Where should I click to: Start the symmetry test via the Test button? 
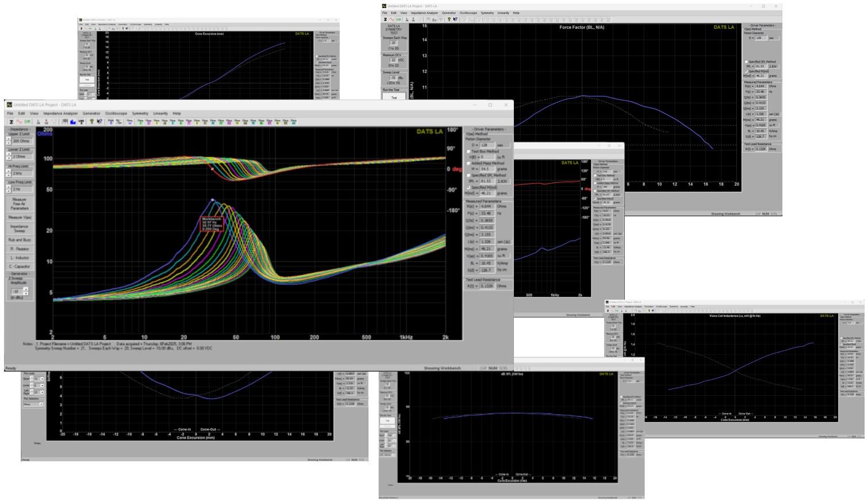(x=394, y=97)
